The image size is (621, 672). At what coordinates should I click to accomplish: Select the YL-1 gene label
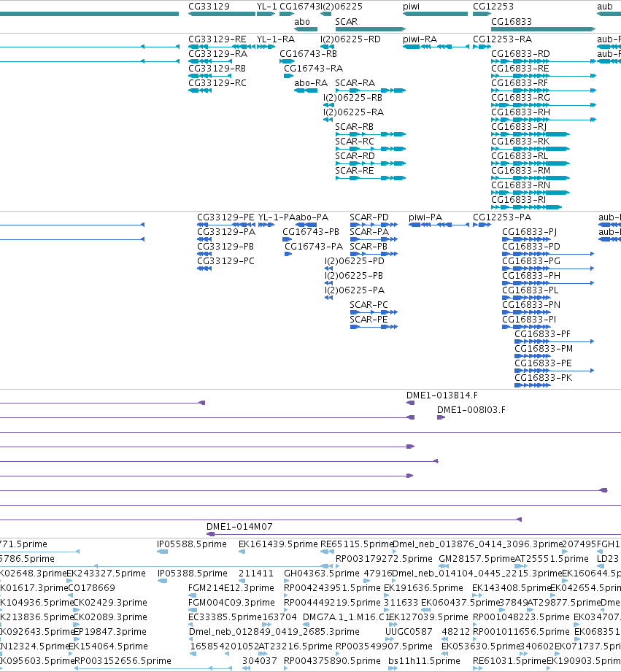pos(266,7)
